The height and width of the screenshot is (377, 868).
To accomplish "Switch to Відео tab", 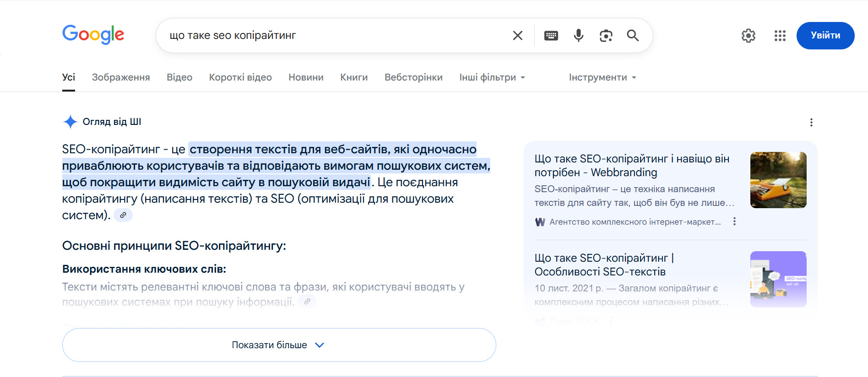I will (179, 77).
